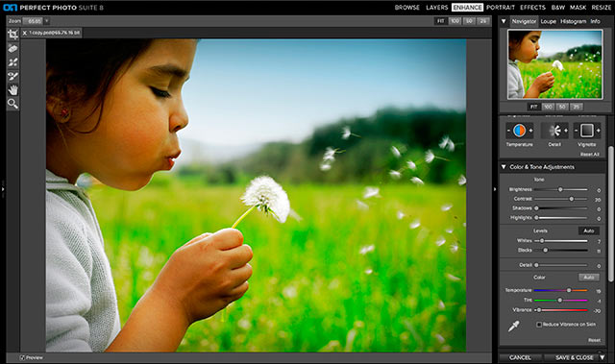
Task: Expand the left panel handle
Action: pos(3,189)
